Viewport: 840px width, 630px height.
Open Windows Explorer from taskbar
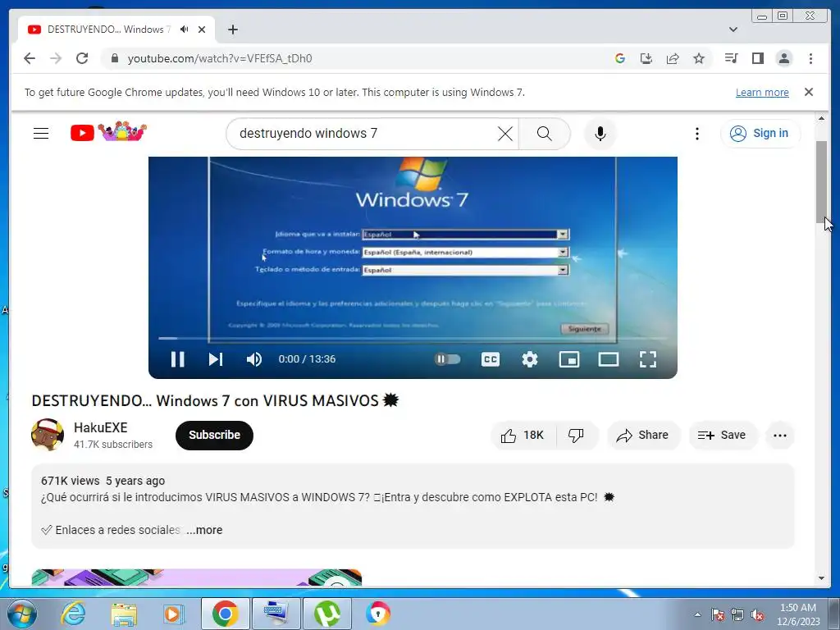coord(124,614)
